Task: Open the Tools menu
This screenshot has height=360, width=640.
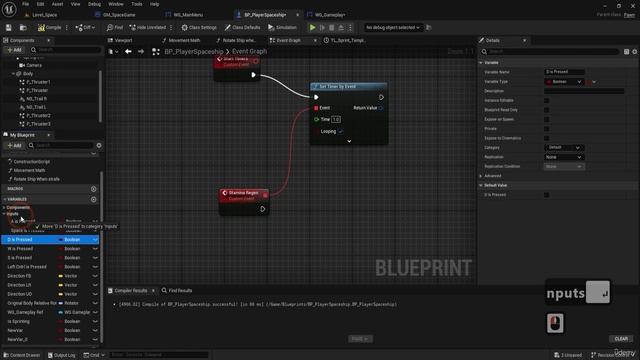Action: click(x=137, y=4)
